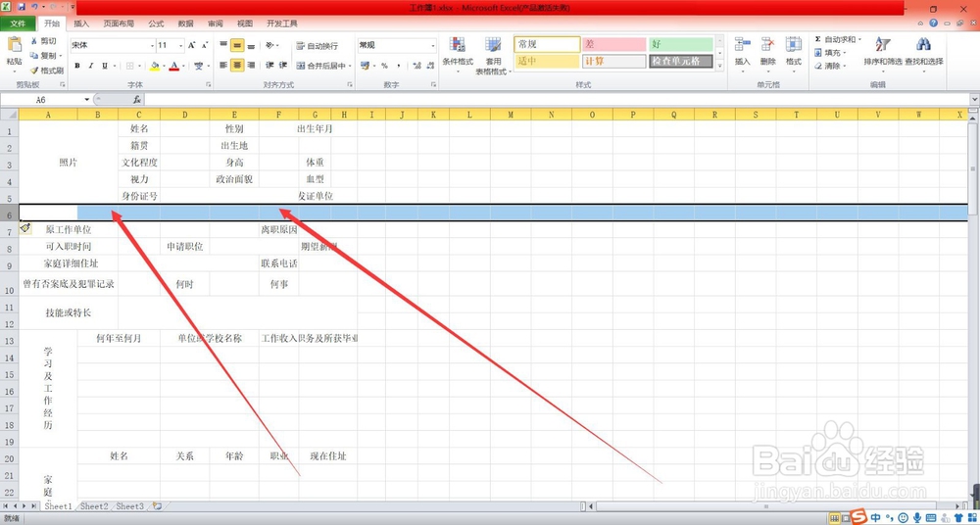Toggle underline formatting
Image resolution: width=980 pixels, height=525 pixels.
[105, 66]
